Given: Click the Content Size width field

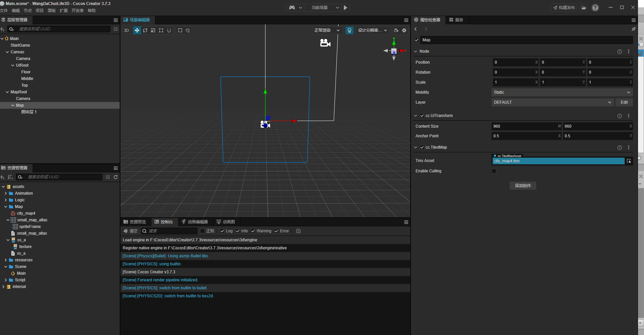Looking at the screenshot, I should click(527, 126).
